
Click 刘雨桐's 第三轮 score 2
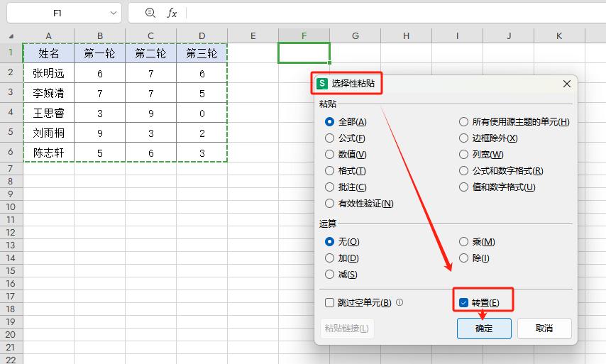pos(202,133)
